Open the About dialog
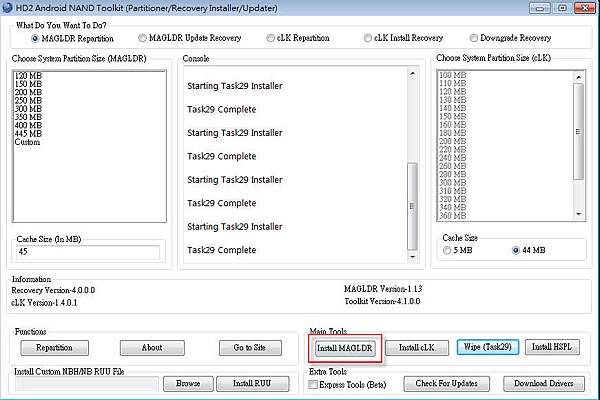The image size is (600, 400). pos(152,348)
